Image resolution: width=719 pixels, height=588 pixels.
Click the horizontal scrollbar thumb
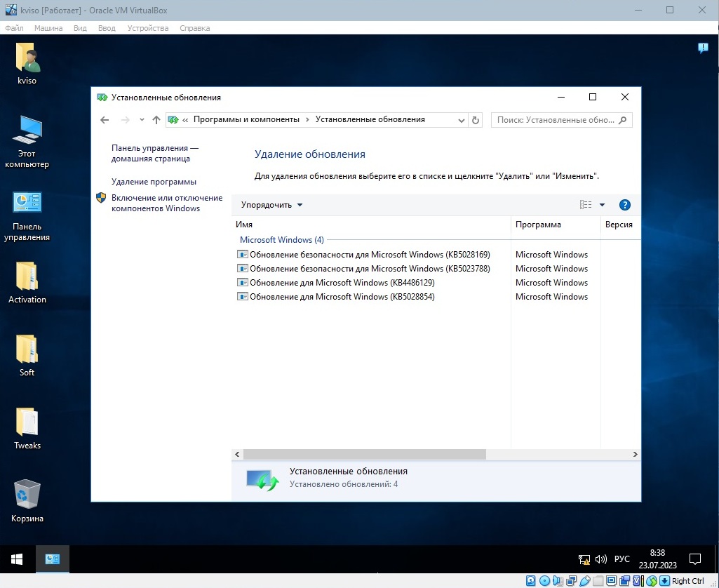[x=364, y=455]
